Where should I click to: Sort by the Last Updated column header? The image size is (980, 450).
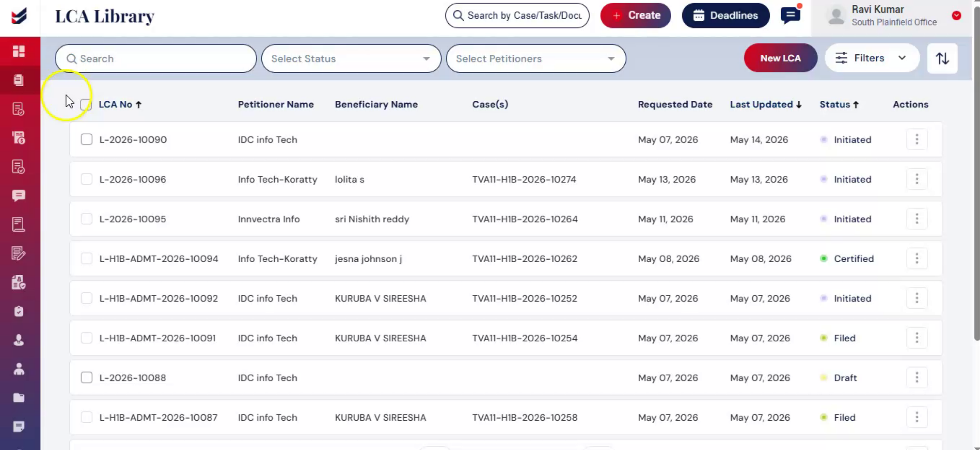click(x=766, y=105)
